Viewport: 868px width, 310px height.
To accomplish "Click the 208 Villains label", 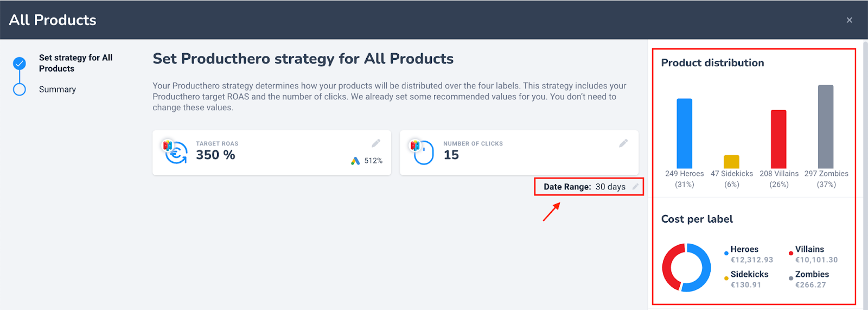I will [x=779, y=174].
